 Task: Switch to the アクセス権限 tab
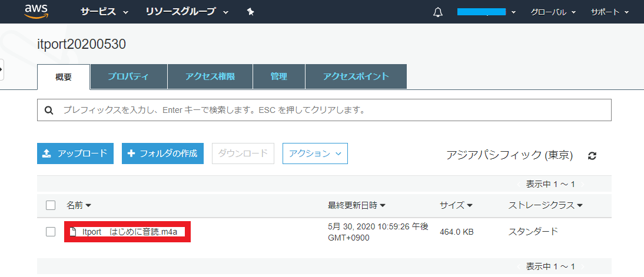click(x=210, y=76)
